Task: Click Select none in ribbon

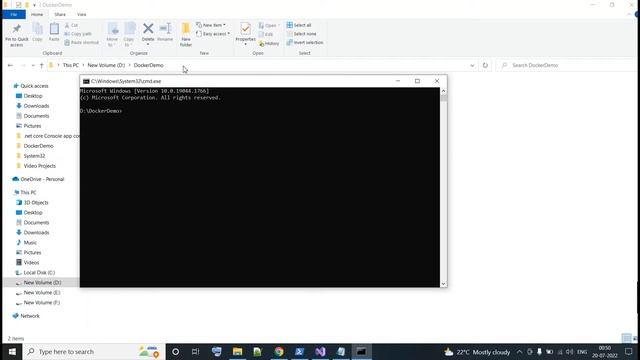Action: coord(302,34)
